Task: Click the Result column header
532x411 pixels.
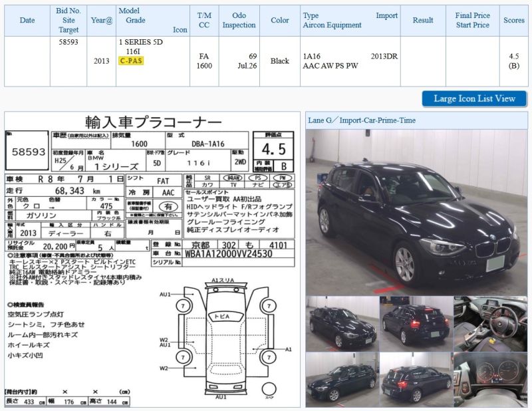Action: click(x=423, y=20)
